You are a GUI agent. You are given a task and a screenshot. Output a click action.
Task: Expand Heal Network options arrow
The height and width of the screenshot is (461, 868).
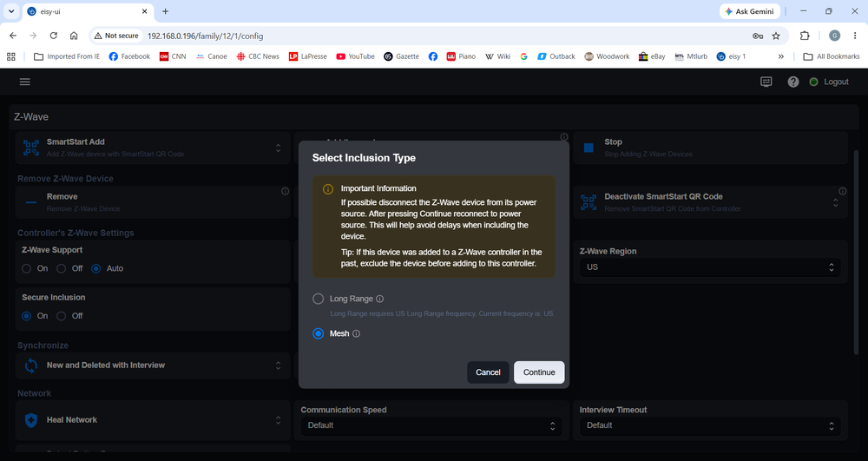click(278, 420)
